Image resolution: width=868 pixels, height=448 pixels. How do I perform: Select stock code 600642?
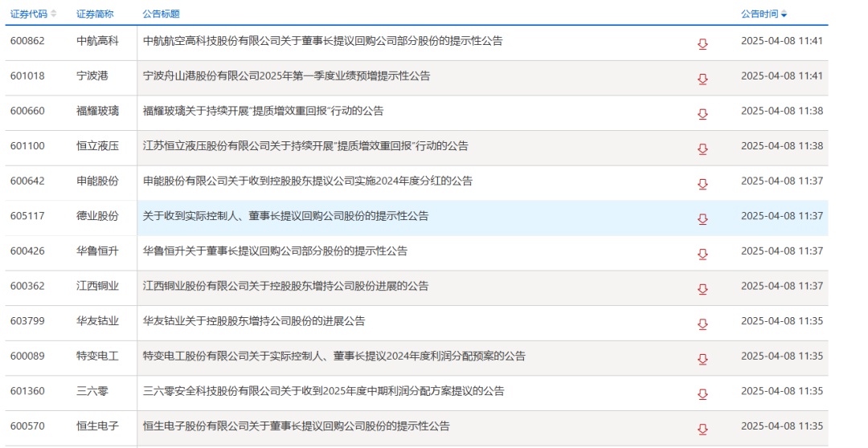tap(27, 181)
